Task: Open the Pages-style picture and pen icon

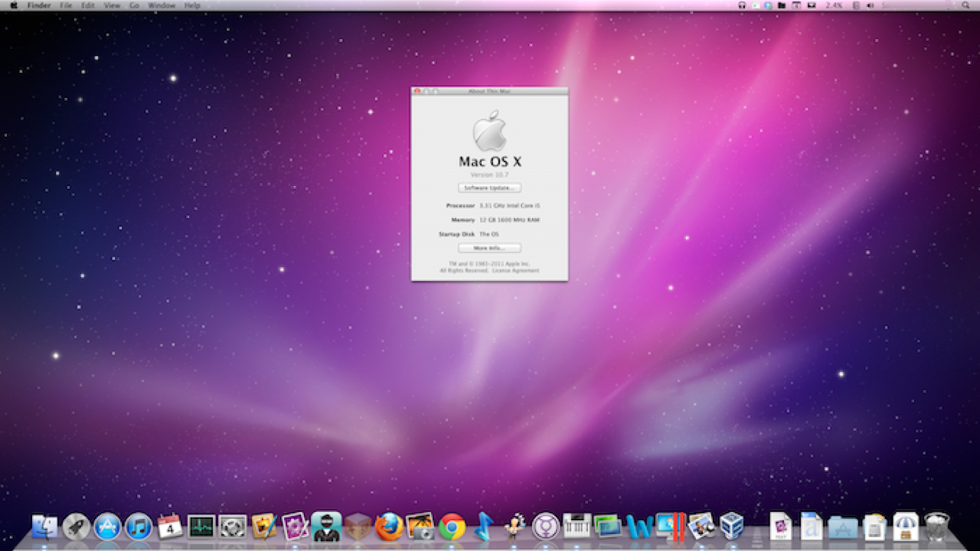Action: tap(263, 527)
